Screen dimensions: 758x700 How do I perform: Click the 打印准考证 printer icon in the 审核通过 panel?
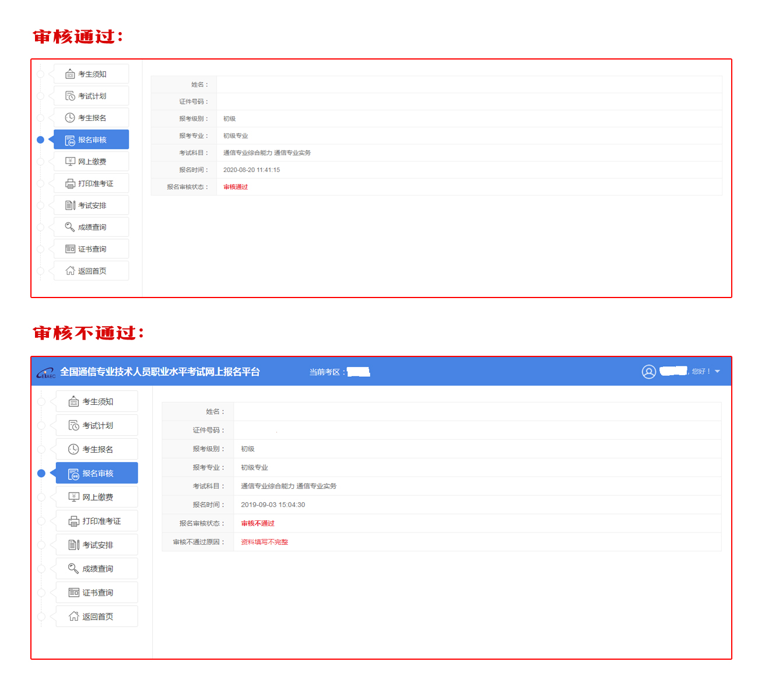(70, 184)
